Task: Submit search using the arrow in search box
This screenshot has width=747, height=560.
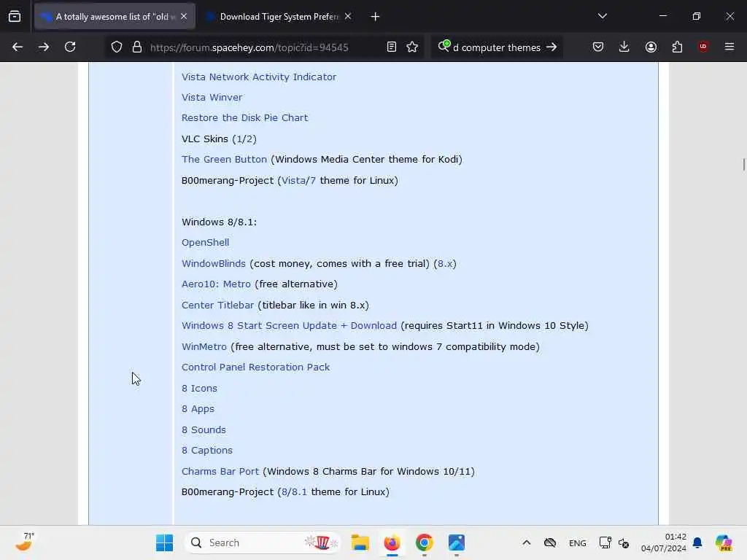Action: [x=551, y=47]
